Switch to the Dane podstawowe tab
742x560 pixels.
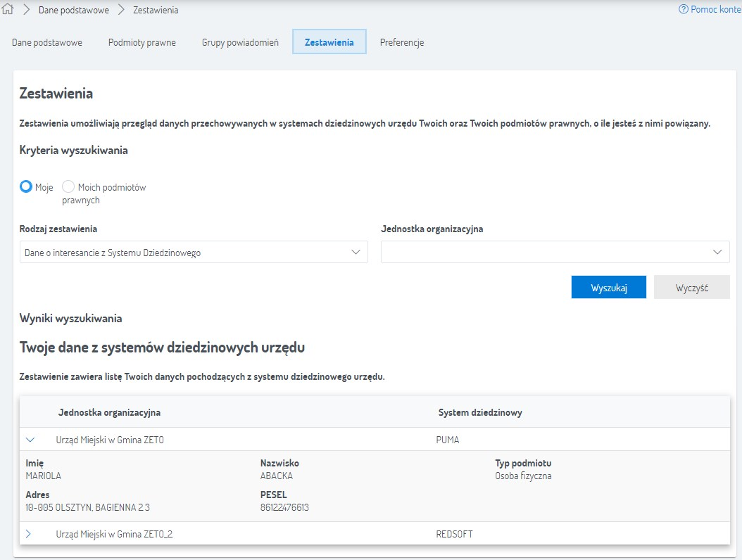[47, 42]
